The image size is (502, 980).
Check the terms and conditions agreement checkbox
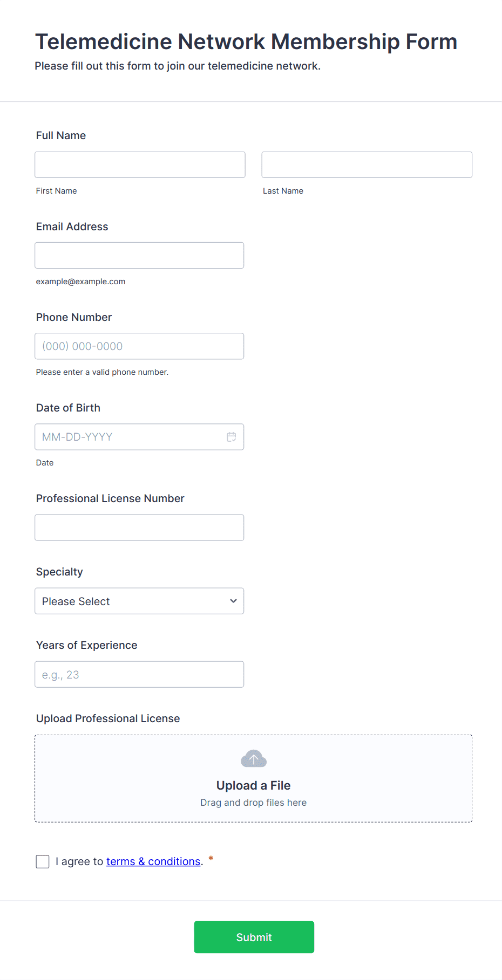click(42, 861)
